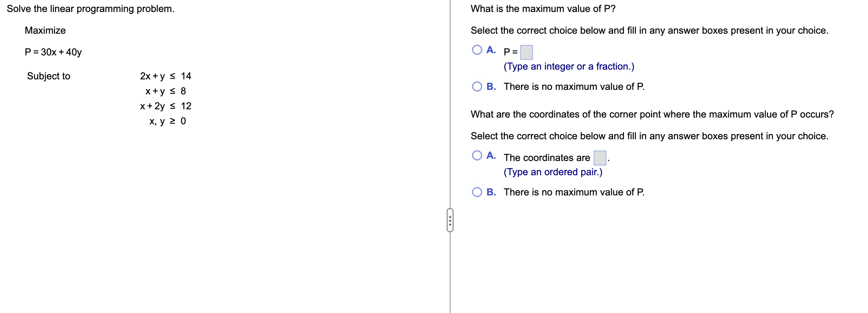Click the heading 'Solve the linear programming problem.'
Screen dimensions: 868x313
91,8
